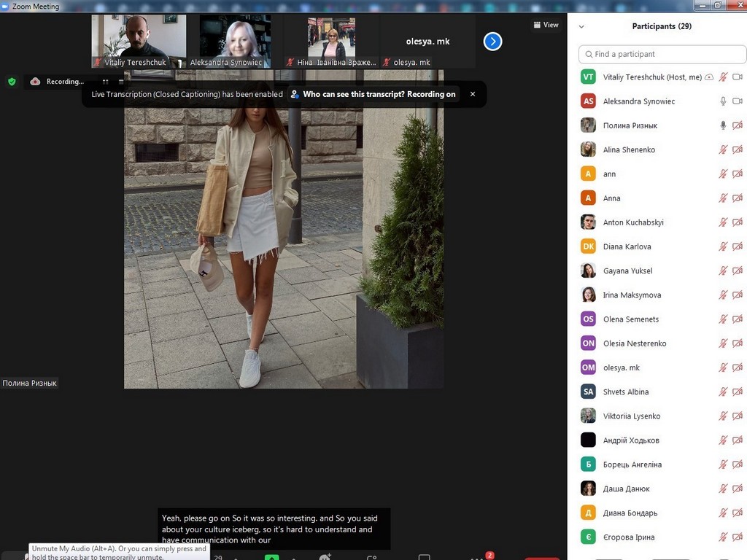The width and height of the screenshot is (747, 560).
Task: Select Gayana Yuksel in participants list
Action: click(x=627, y=271)
